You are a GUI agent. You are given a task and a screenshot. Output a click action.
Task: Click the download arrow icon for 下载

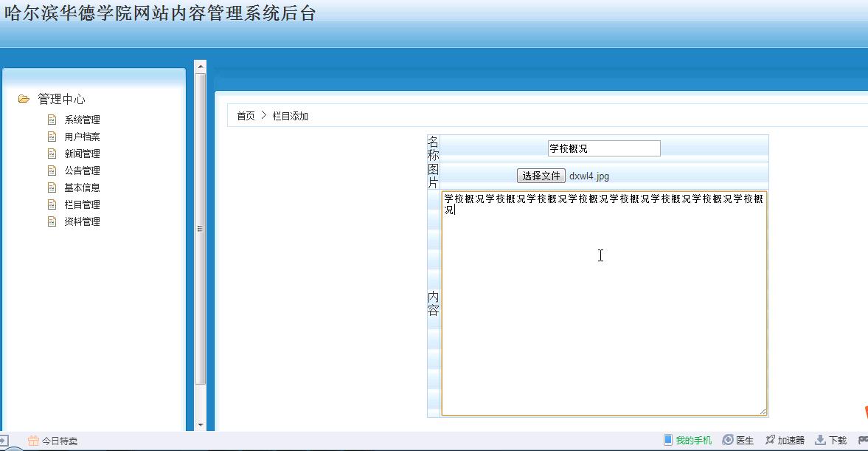(820, 441)
